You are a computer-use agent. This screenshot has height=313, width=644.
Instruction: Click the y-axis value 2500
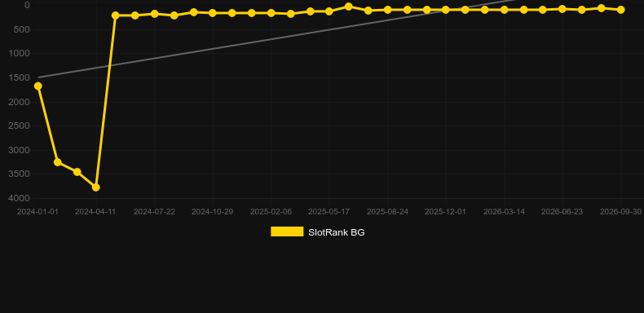click(20, 126)
